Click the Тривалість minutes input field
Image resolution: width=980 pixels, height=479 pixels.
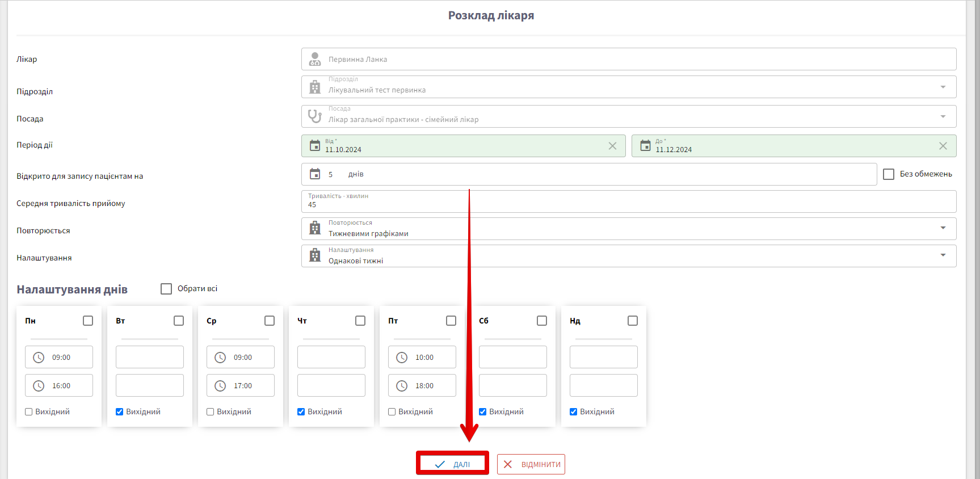click(x=624, y=204)
